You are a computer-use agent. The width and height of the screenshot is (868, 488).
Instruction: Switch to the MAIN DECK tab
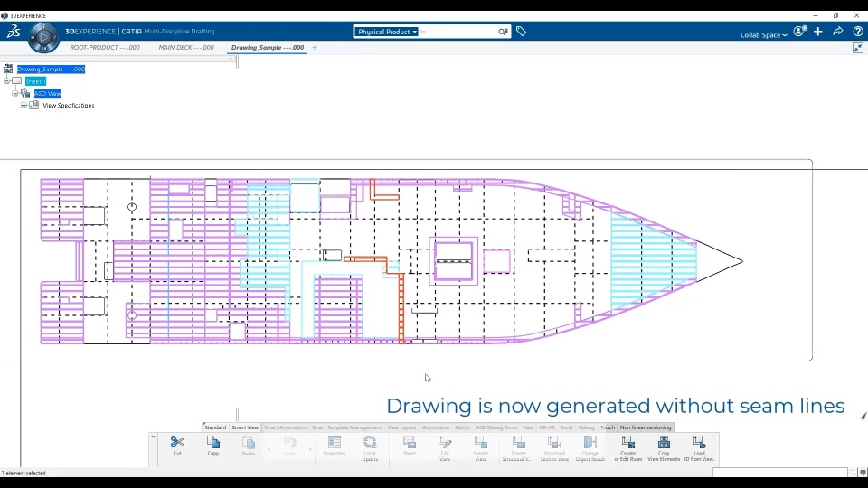pyautogui.click(x=186, y=48)
